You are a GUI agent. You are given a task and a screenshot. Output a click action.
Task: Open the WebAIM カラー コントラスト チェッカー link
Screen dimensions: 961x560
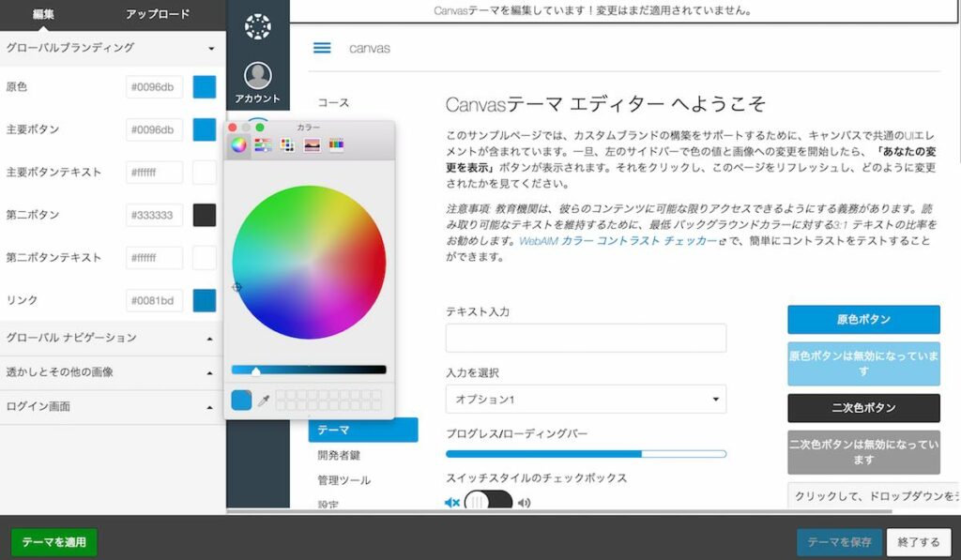(x=618, y=241)
